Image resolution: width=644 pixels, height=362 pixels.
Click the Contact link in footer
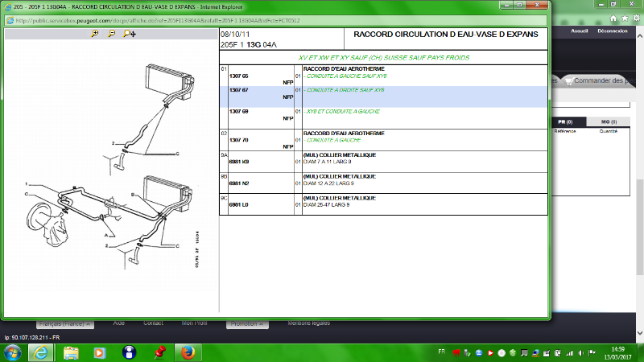pos(153,323)
